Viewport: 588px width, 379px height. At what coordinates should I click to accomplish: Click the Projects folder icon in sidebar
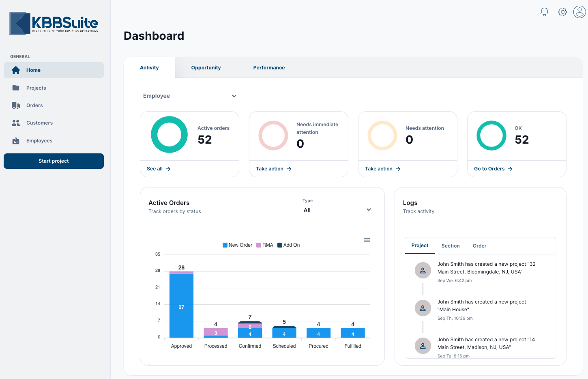pos(16,88)
